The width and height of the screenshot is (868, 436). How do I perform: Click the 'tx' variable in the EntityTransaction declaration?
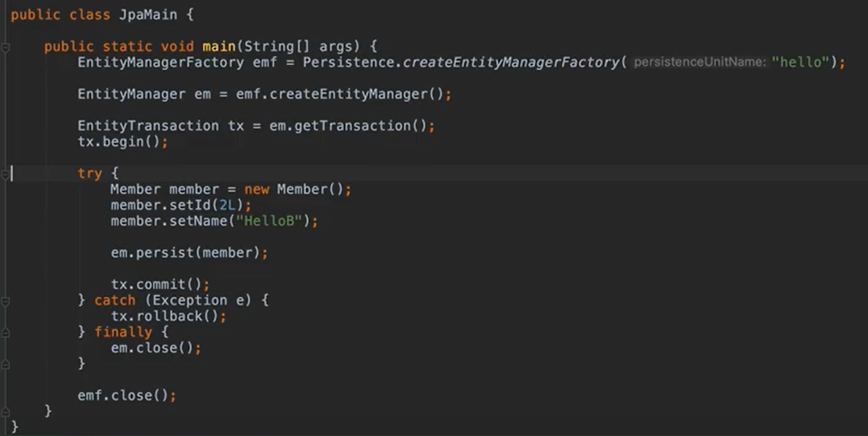[236, 126]
